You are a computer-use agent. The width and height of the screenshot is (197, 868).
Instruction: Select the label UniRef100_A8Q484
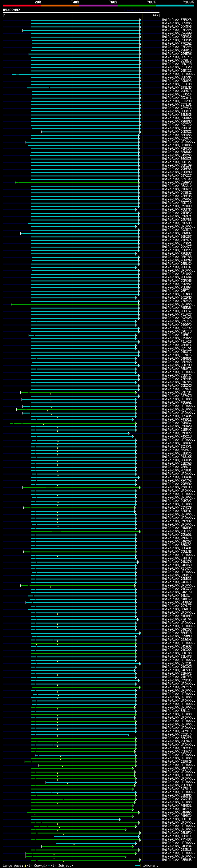(x=177, y=477)
